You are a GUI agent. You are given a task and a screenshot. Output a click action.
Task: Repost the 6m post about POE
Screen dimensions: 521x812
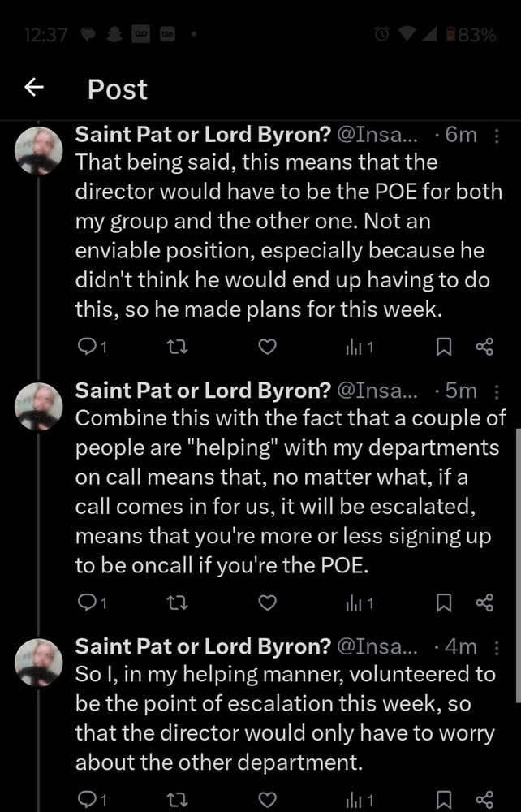click(175, 348)
